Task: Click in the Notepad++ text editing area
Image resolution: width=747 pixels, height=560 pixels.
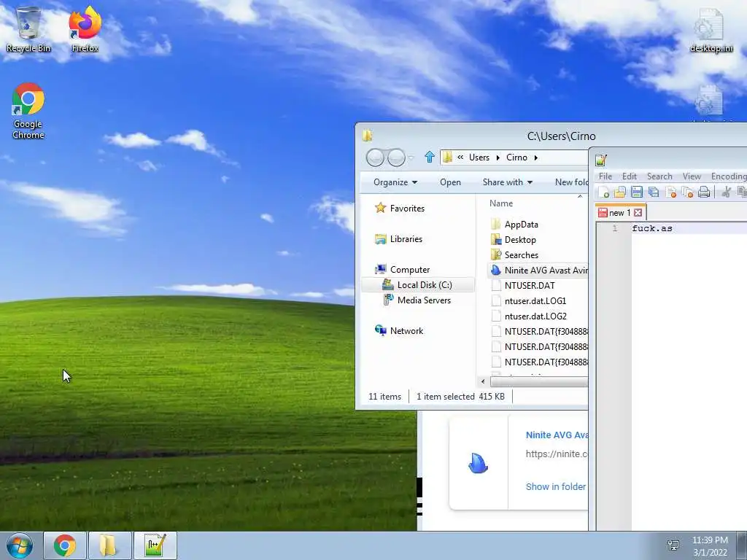Action: click(689, 376)
